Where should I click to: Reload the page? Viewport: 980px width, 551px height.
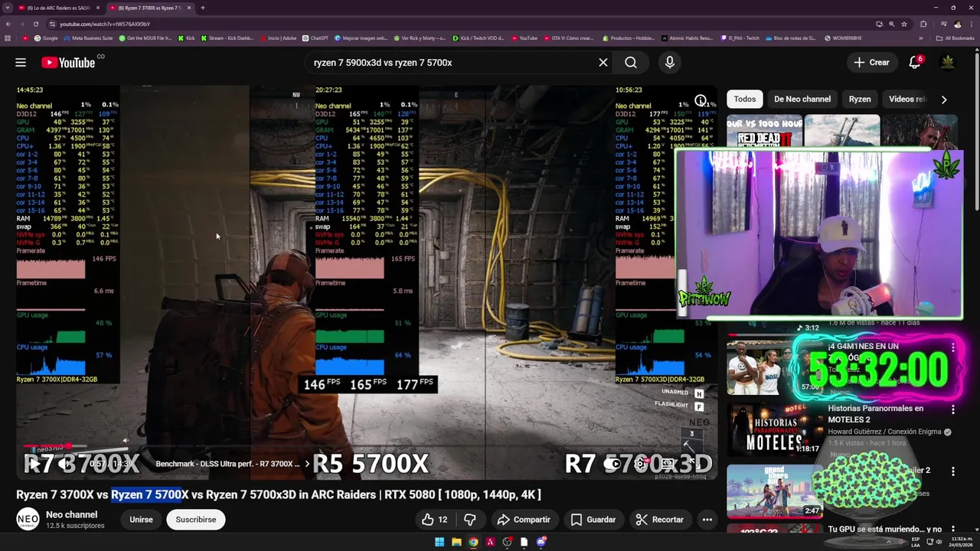pyautogui.click(x=35, y=24)
